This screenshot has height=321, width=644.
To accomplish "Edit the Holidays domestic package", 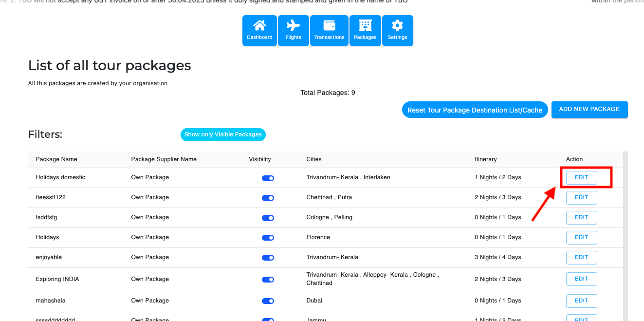I will [x=581, y=177].
